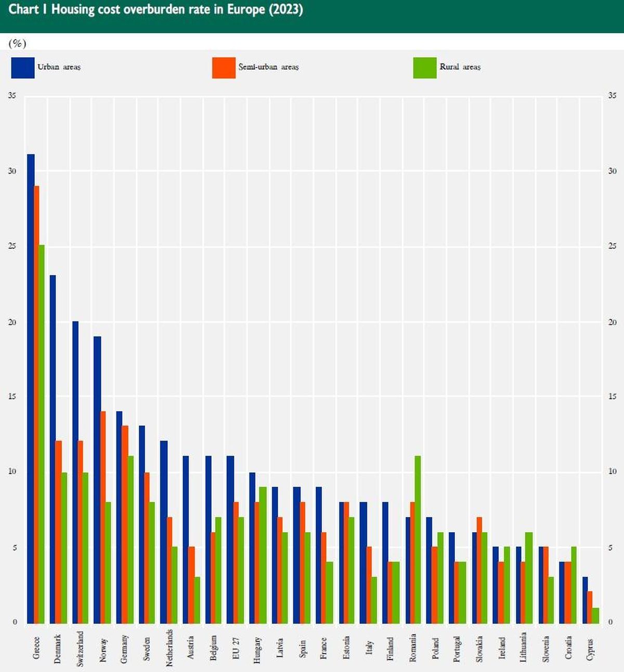Click the orange Semi-urban areas legend swatch

point(224,68)
